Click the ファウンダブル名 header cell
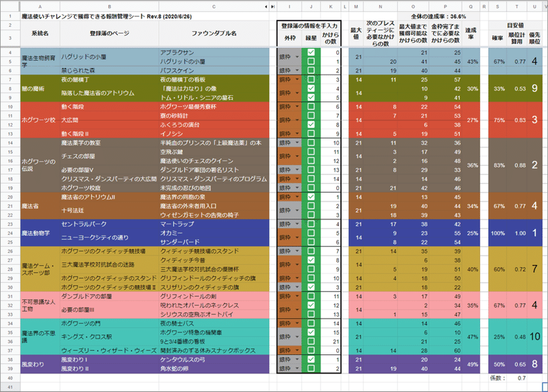The height and width of the screenshot is (392, 548). tap(214, 34)
